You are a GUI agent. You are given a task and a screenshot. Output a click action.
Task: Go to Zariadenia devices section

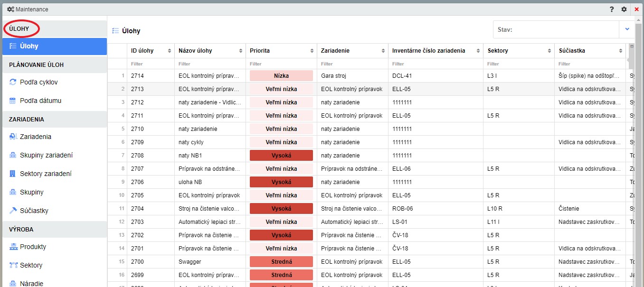tap(35, 137)
